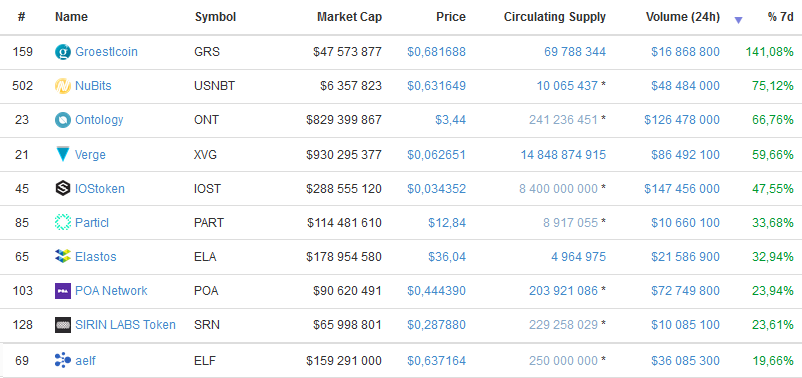Click Groestlcoin price $0,681688
This screenshot has width=802, height=378.
click(436, 52)
